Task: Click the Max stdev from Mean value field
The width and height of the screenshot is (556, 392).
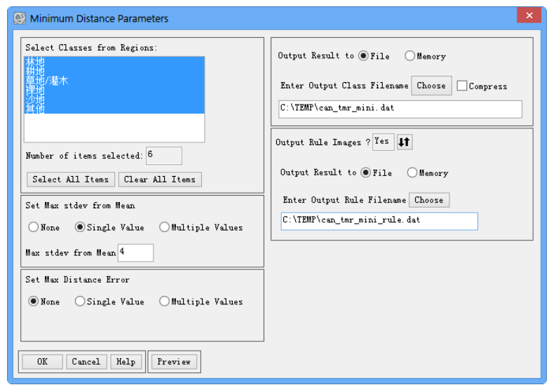Action: point(135,252)
